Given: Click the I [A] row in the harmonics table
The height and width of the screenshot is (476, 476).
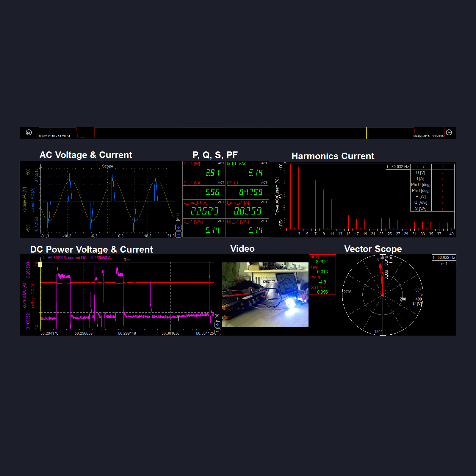Looking at the screenshot, I should [x=432, y=179].
